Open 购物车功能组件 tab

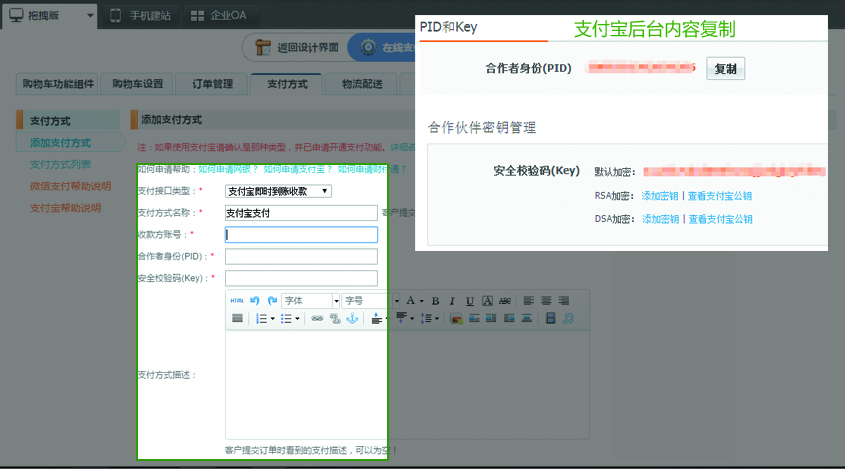tap(57, 84)
